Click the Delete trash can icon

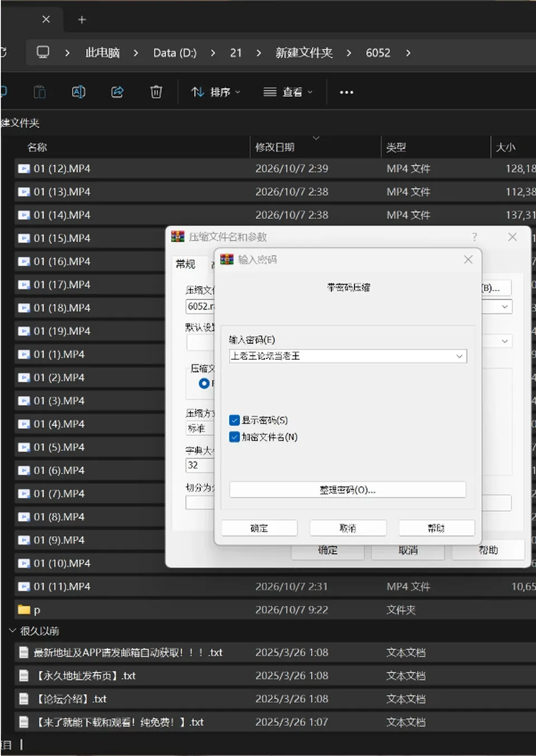[156, 92]
